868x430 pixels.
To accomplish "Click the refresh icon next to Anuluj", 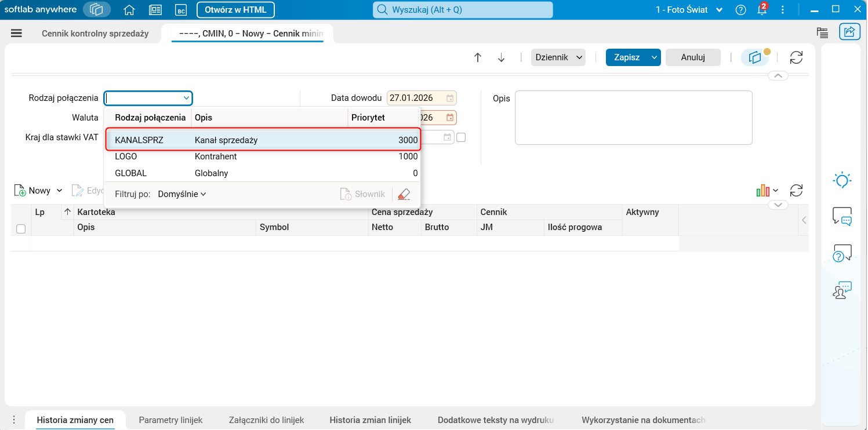I will coord(797,57).
